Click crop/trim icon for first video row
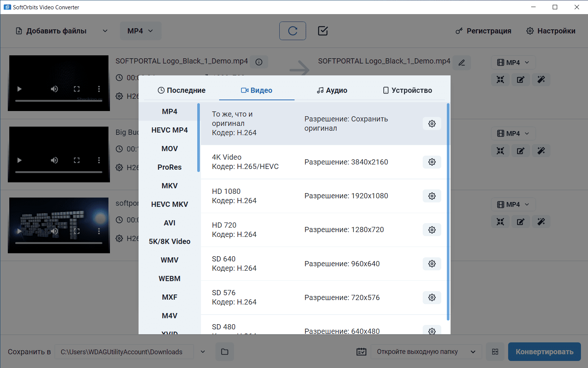The height and width of the screenshot is (368, 588). tap(500, 79)
